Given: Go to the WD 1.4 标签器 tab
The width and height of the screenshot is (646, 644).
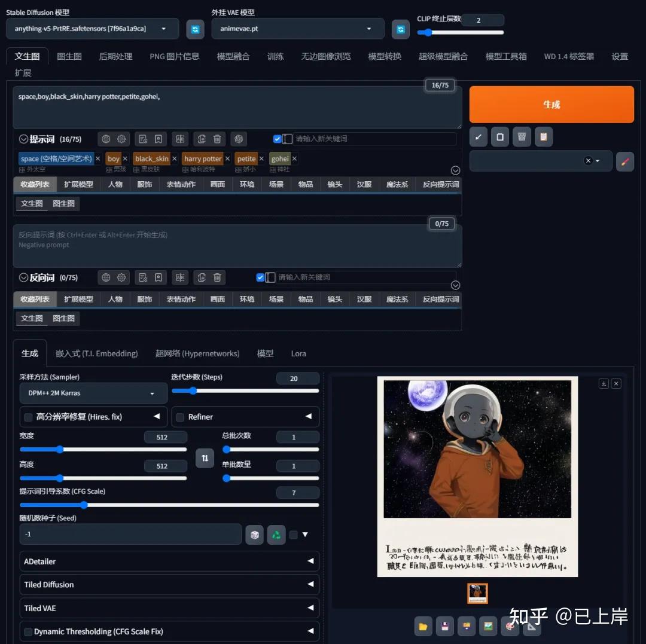Looking at the screenshot, I should (569, 57).
